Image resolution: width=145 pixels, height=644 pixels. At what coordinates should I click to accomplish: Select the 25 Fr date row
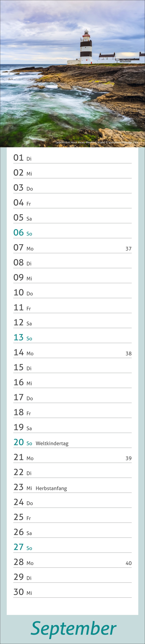[72, 517]
